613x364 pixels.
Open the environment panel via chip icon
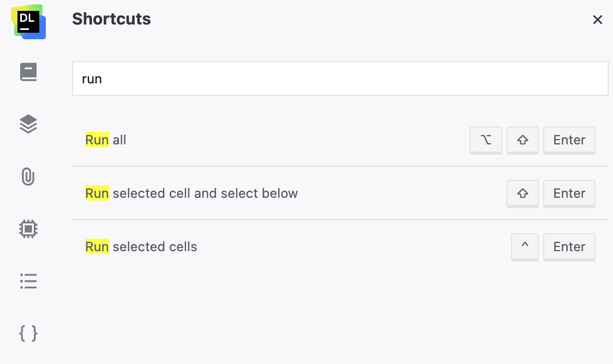[x=28, y=228]
